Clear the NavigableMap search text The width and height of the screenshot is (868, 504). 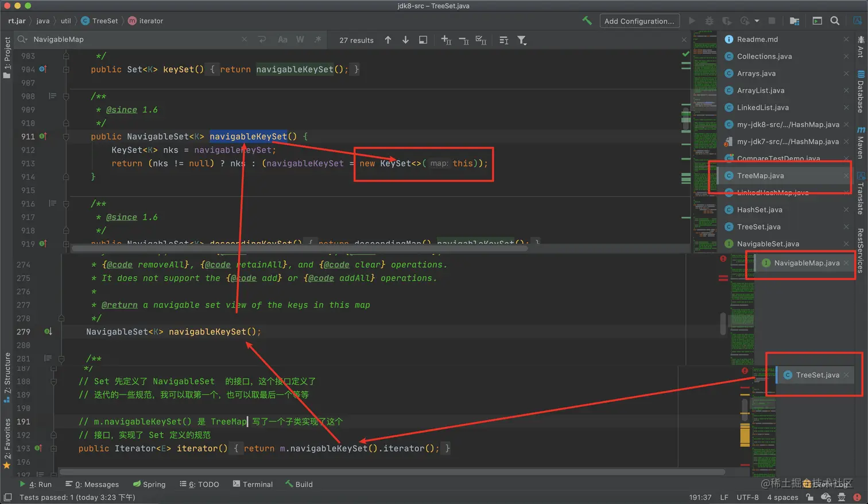pos(245,39)
